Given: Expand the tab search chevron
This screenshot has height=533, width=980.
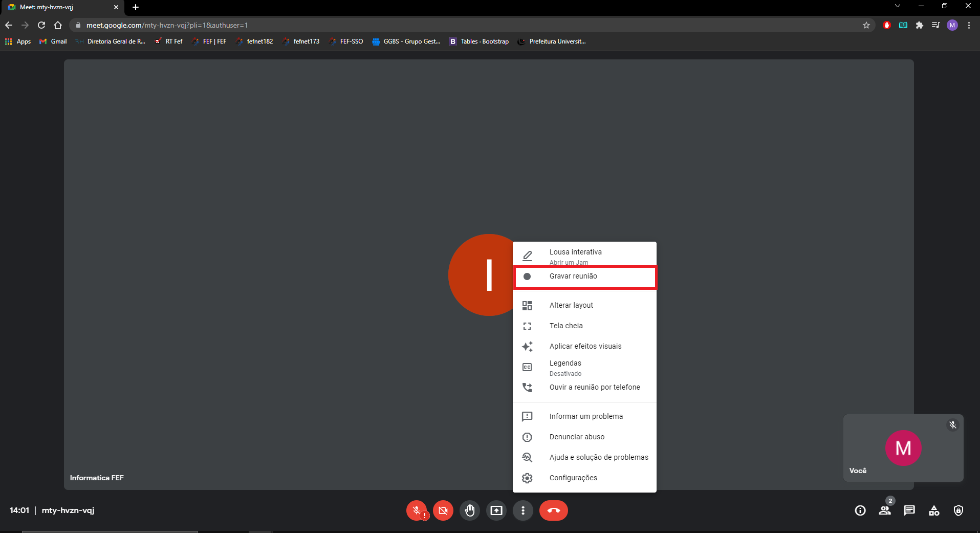Looking at the screenshot, I should click(x=898, y=6).
